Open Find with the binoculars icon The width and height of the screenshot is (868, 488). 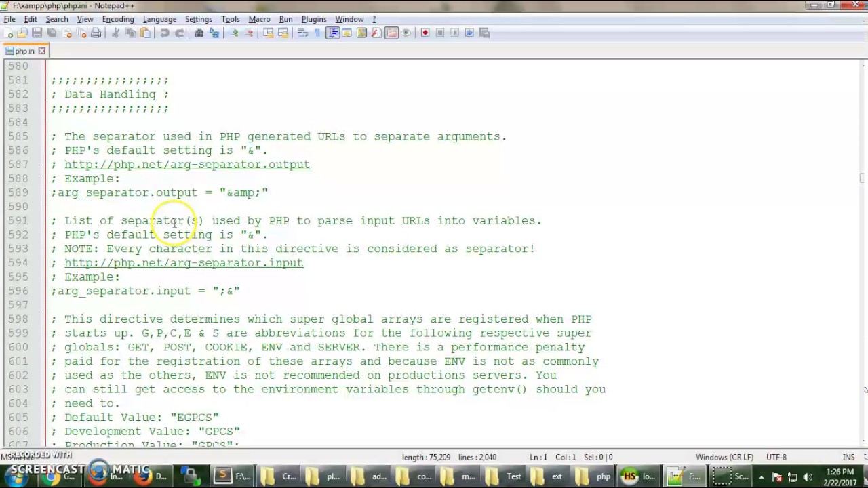(x=199, y=33)
